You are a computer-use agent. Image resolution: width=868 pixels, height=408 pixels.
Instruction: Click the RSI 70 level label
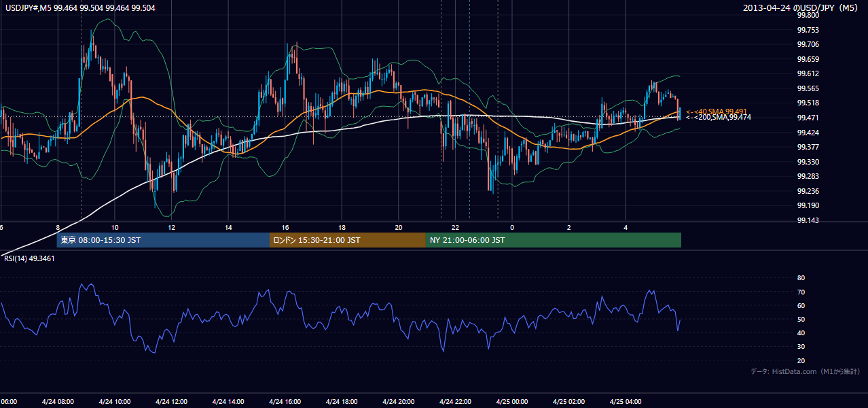pos(801,292)
